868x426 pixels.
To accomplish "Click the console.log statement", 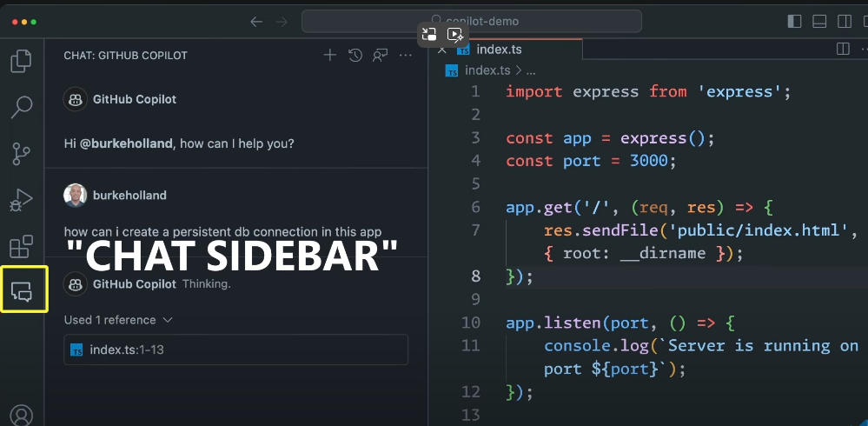I will [x=596, y=346].
